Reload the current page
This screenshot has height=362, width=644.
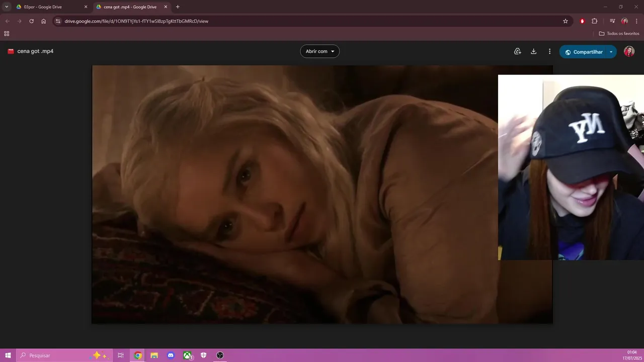[x=31, y=21]
